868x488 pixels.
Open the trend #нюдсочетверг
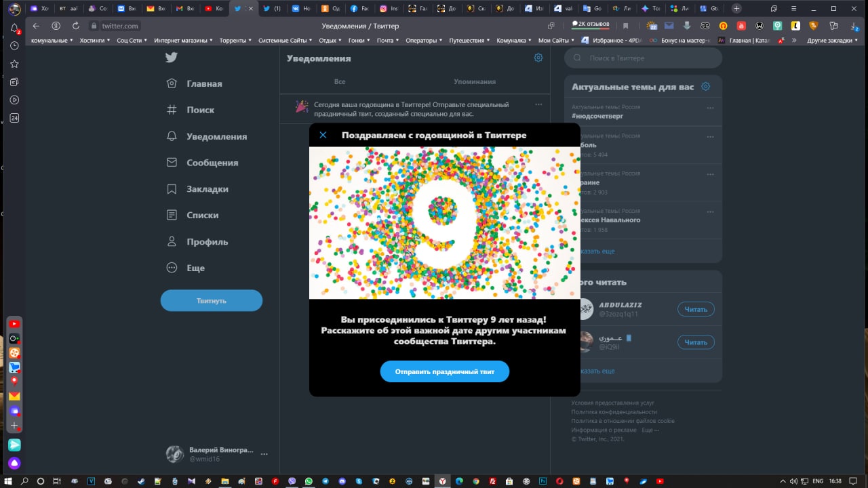coord(597,116)
